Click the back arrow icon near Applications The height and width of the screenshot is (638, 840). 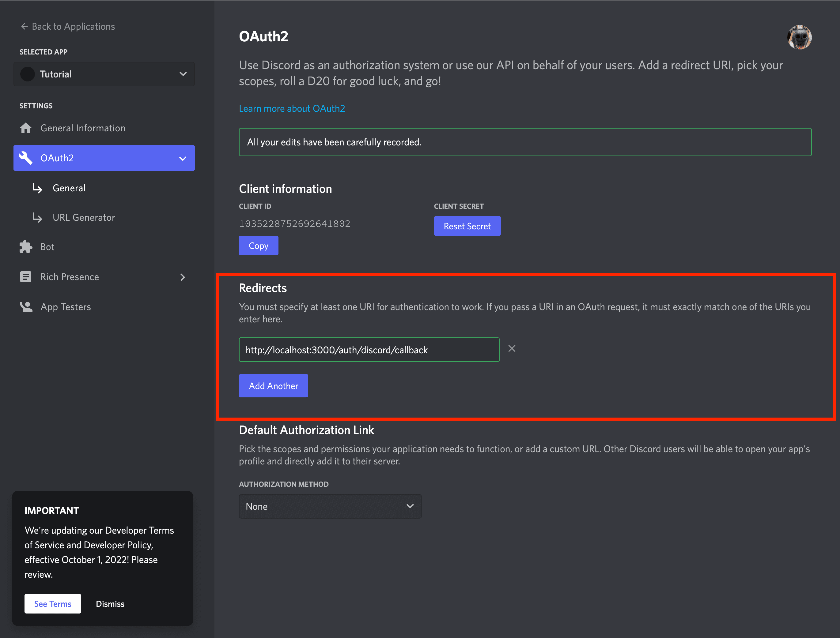(x=24, y=26)
